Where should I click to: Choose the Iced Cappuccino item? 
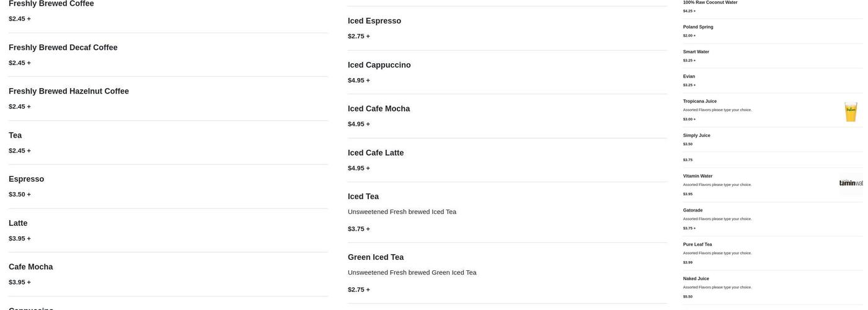pos(379,65)
